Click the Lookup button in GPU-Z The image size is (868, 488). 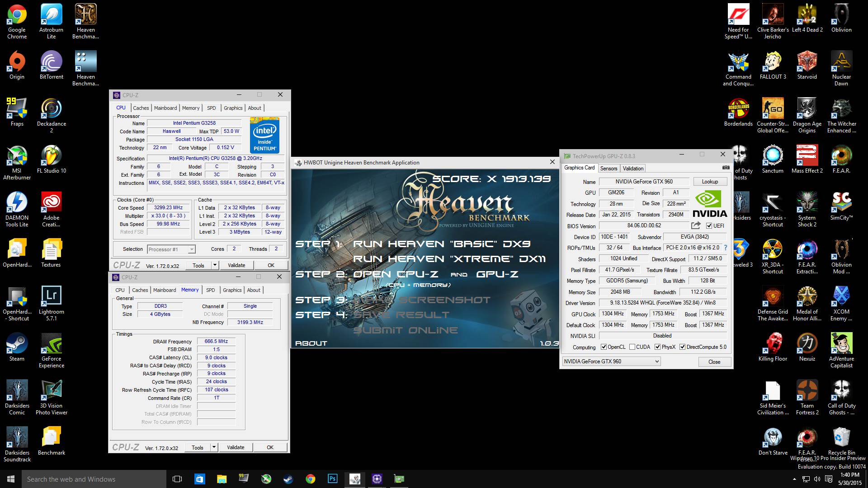point(710,182)
